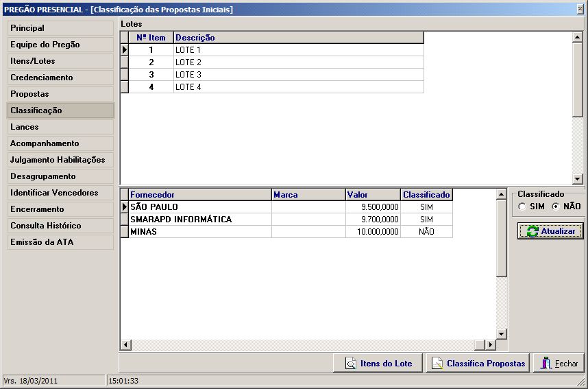Screen dimensions: 588x389
Task: Click the green refresh icon on Atualizar
Action: [532, 231]
